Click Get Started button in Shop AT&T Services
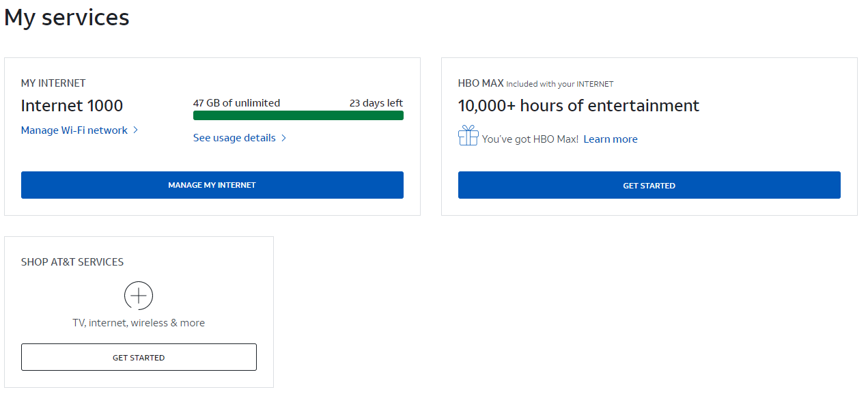Viewport: 868px width, 396px height. pyautogui.click(x=139, y=357)
